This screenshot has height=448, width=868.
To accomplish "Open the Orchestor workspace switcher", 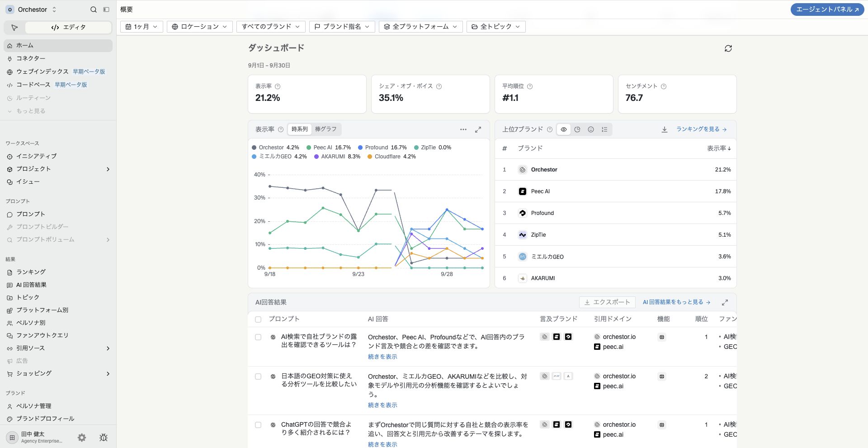I will click(x=31, y=10).
